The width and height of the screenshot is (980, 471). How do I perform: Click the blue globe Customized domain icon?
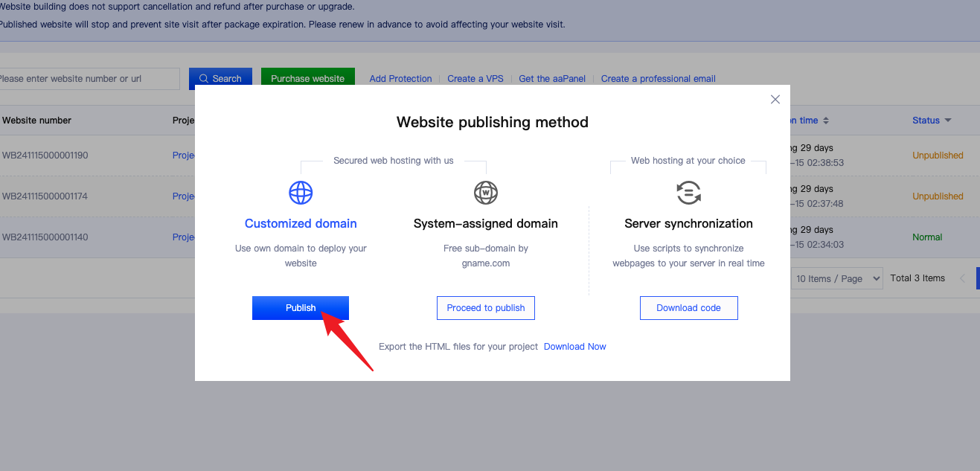point(301,193)
